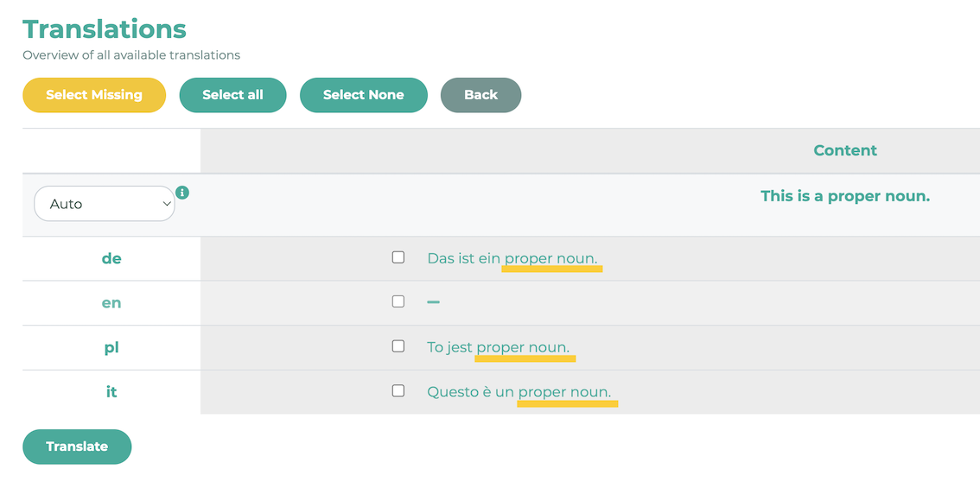Enable the Polish translation checkbox
The image size is (980, 488).
click(x=398, y=346)
